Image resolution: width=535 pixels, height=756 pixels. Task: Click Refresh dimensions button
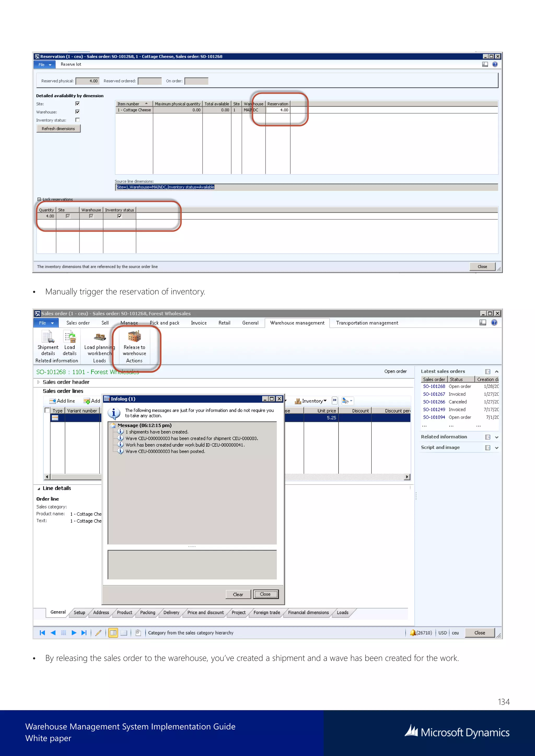pyautogui.click(x=58, y=128)
